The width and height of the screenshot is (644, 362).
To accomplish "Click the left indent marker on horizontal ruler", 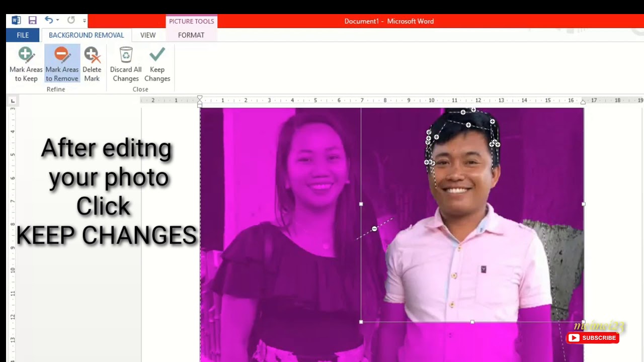I will (200, 101).
